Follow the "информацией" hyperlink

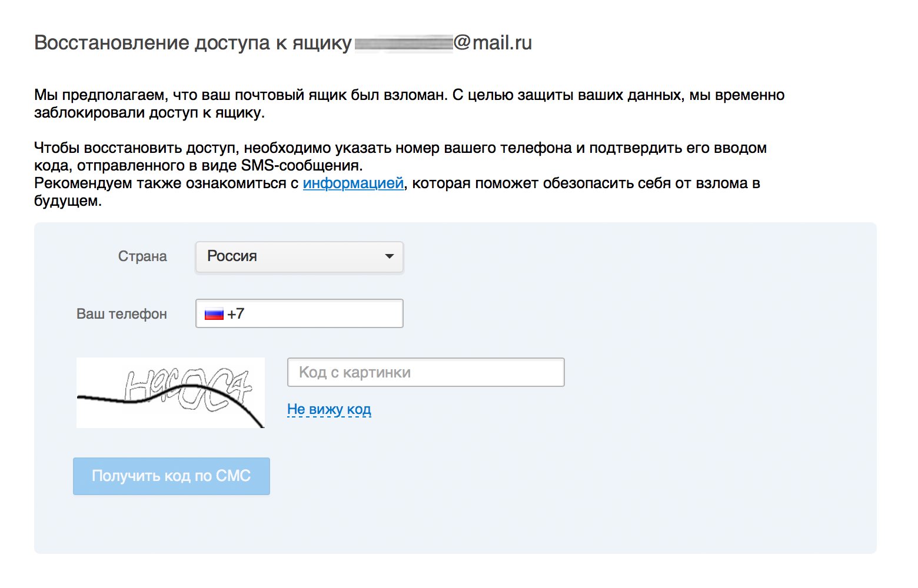click(353, 183)
